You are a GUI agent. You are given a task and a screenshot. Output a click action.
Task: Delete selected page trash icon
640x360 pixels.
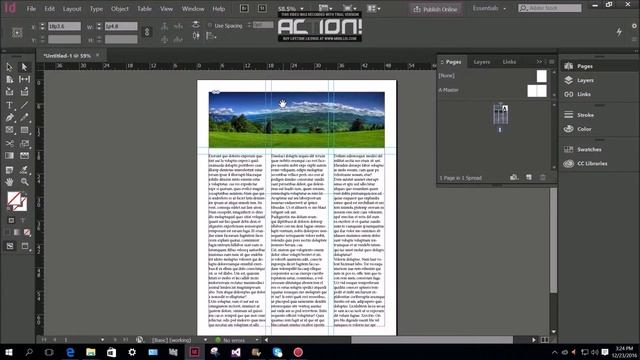tap(542, 178)
